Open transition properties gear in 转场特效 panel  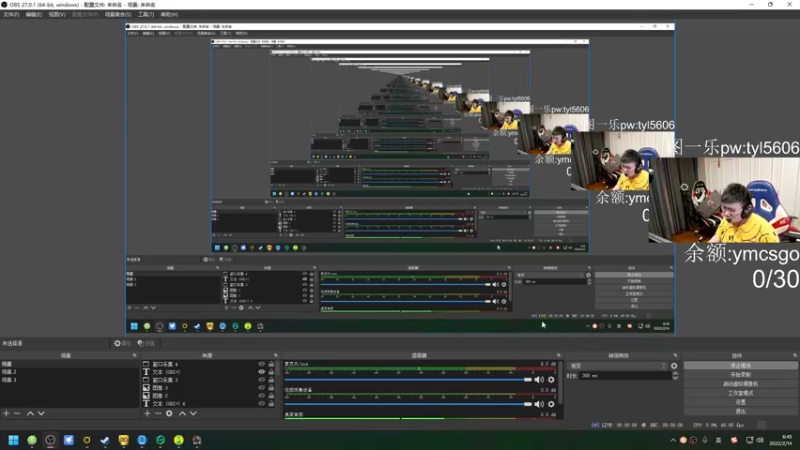[x=674, y=366]
